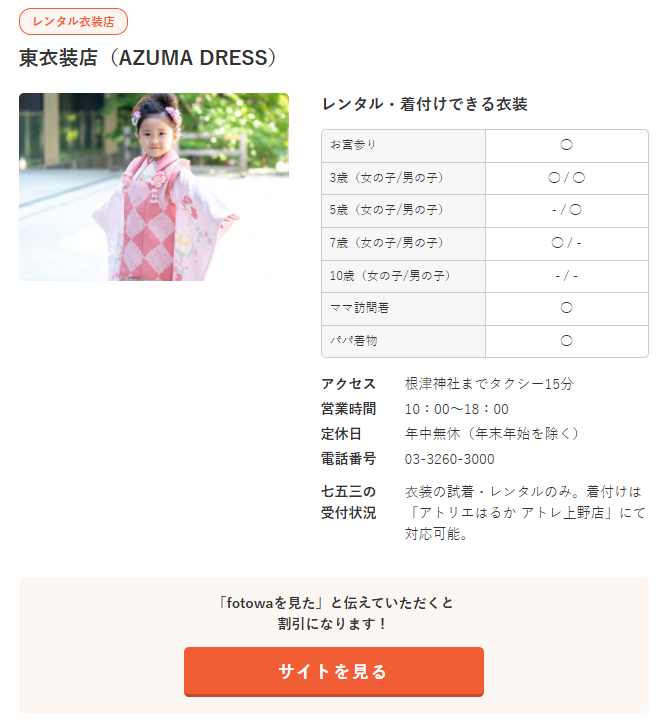Click the アクセス label
The height and width of the screenshot is (724, 669).
(349, 384)
